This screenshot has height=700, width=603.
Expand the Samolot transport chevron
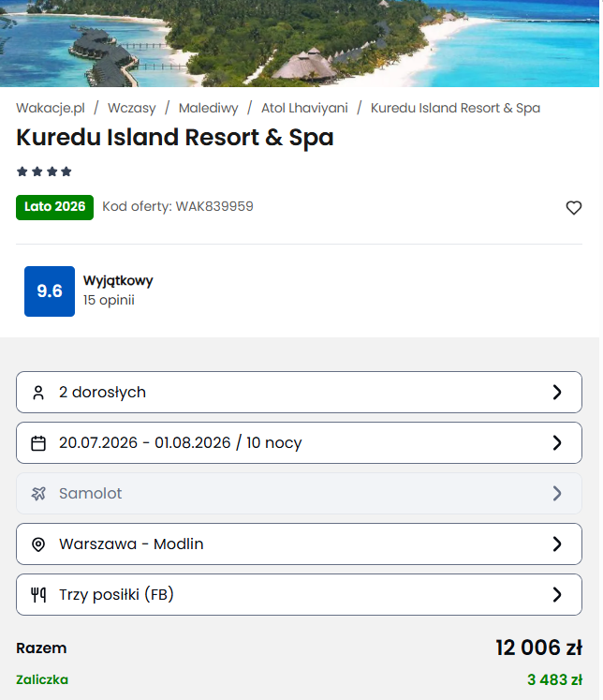[x=557, y=494]
